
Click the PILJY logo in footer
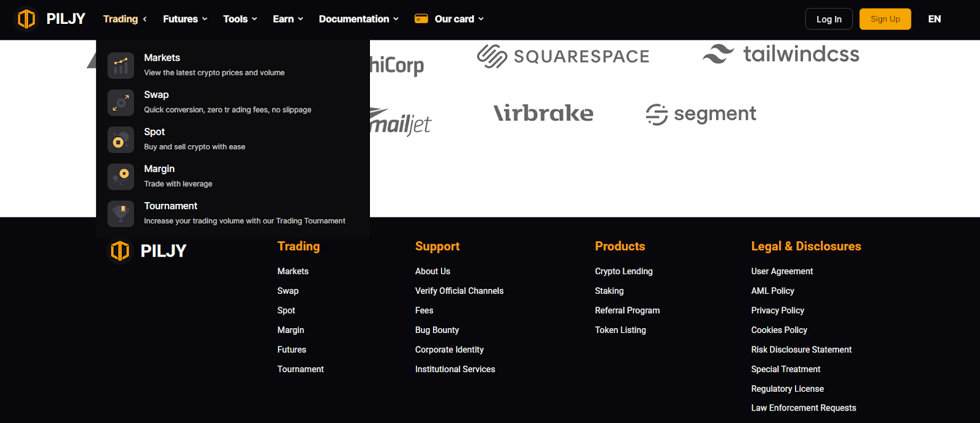click(x=147, y=251)
